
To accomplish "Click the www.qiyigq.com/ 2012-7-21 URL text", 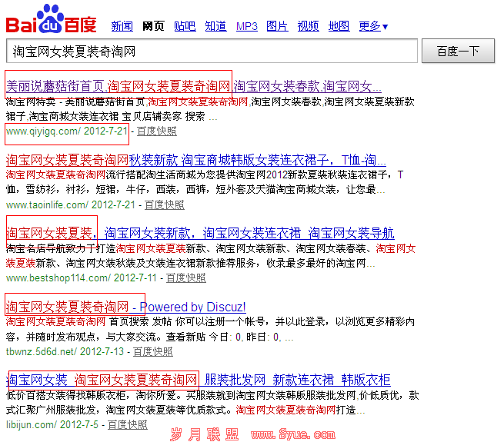I will tap(67, 131).
